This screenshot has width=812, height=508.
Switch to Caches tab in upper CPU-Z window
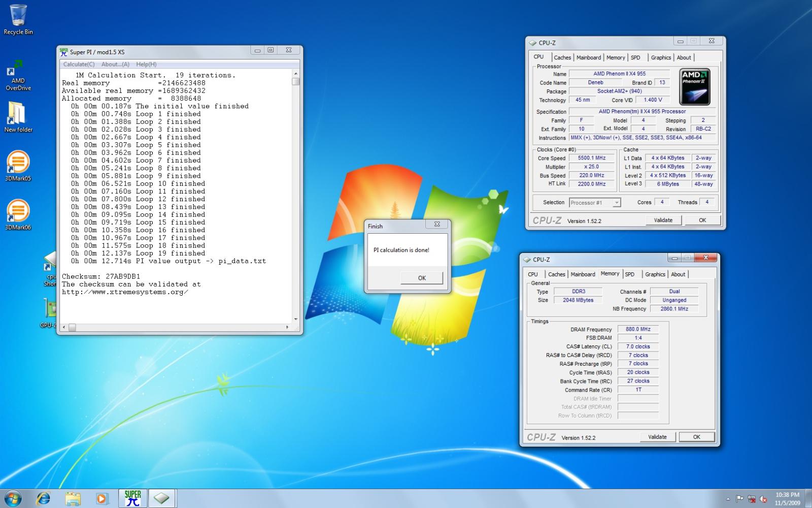[x=562, y=57]
